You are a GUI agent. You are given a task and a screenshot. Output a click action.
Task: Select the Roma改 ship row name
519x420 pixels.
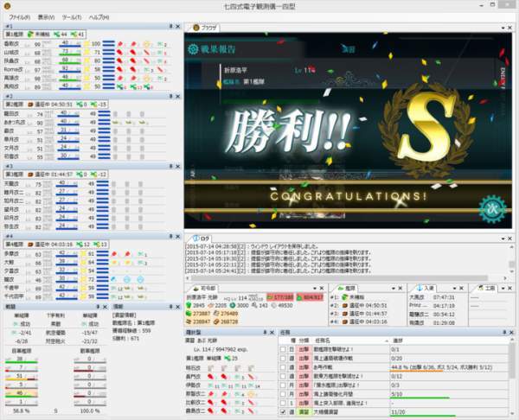click(13, 69)
